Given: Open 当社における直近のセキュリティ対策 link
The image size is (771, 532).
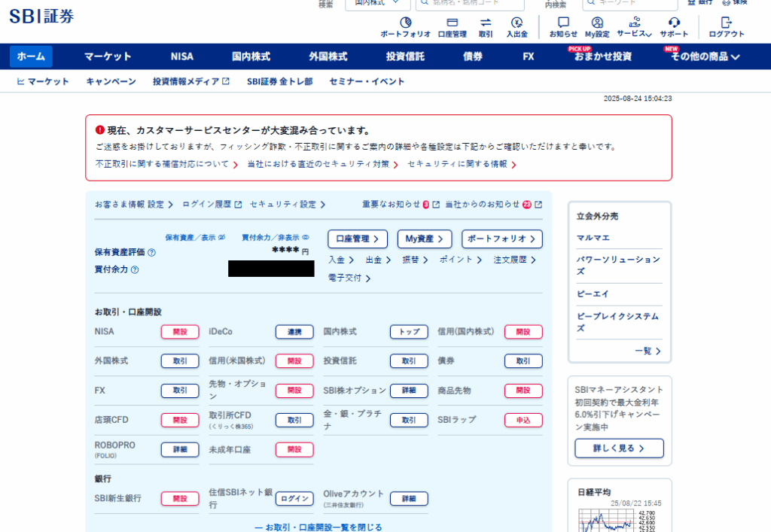Looking at the screenshot, I should pos(322,164).
